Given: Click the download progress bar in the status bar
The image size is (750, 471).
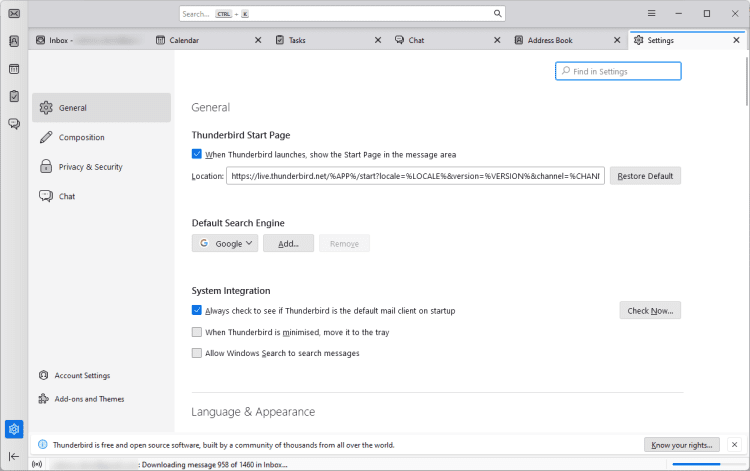Looking at the screenshot, I should (707, 464).
